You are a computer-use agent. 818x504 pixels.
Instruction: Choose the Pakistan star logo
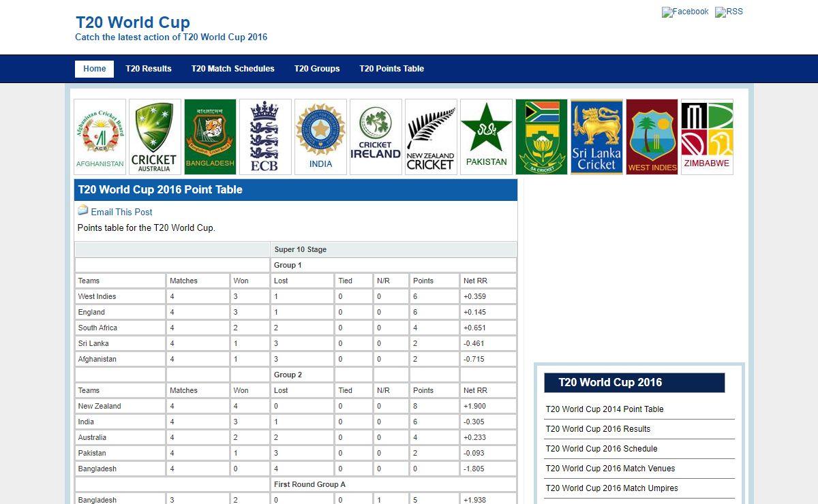486,137
